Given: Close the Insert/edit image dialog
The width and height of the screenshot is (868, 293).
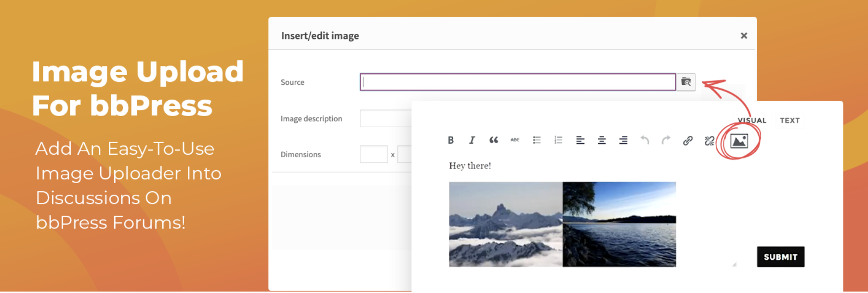Looking at the screenshot, I should point(744,36).
